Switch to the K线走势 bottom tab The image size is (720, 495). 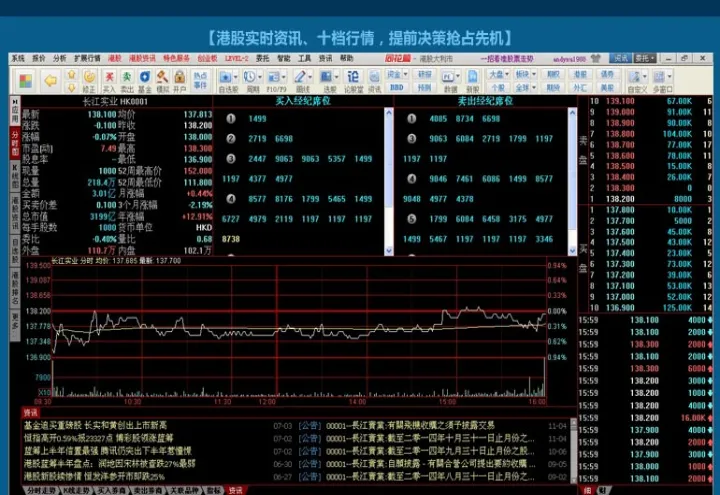[76, 490]
